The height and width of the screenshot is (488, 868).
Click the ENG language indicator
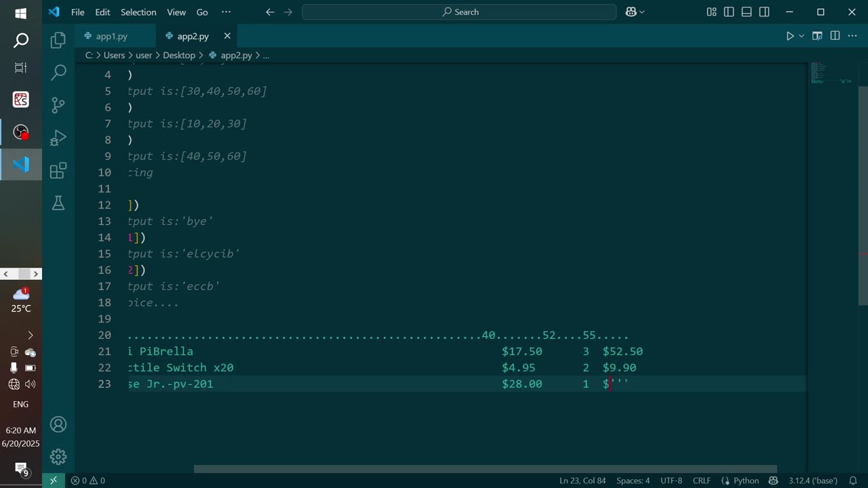tap(21, 404)
